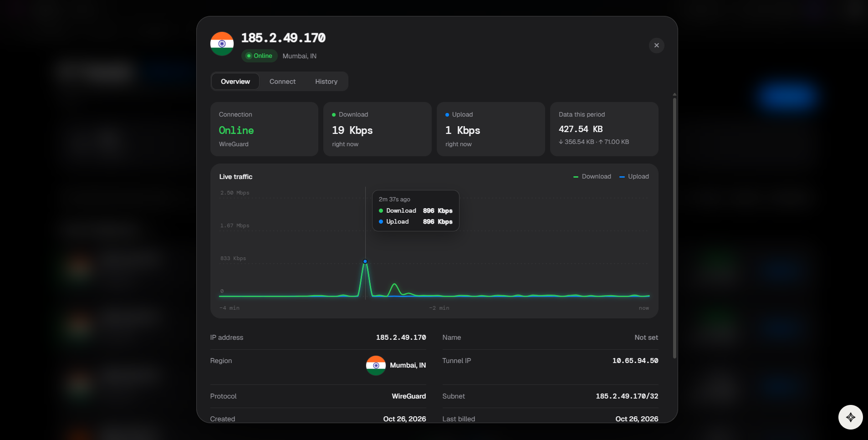Click the header IP title 185.2.49.170

(x=283, y=38)
